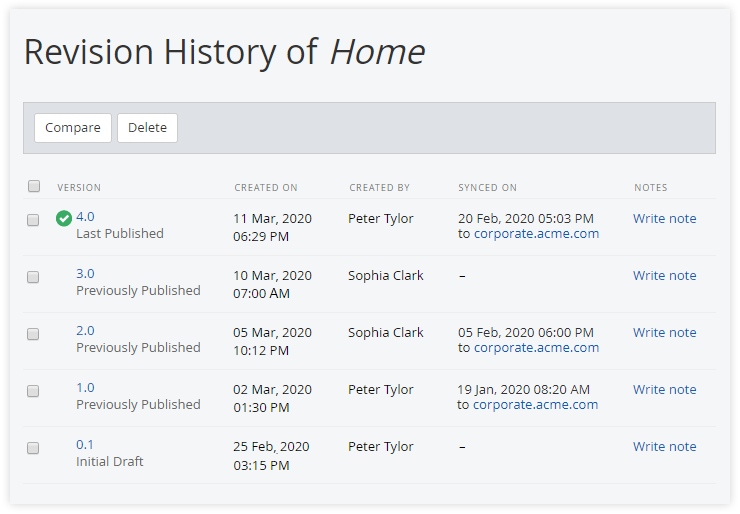Click the Delete button
This screenshot has height=514, width=740.
point(147,128)
